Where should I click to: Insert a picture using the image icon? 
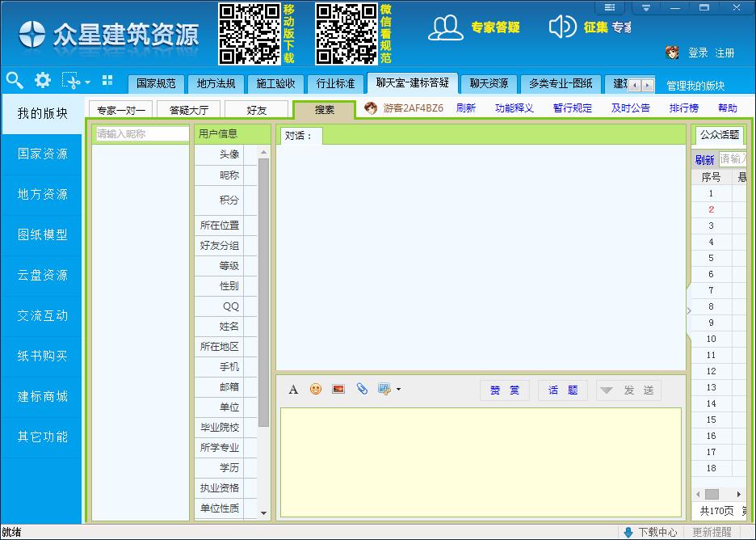(338, 390)
